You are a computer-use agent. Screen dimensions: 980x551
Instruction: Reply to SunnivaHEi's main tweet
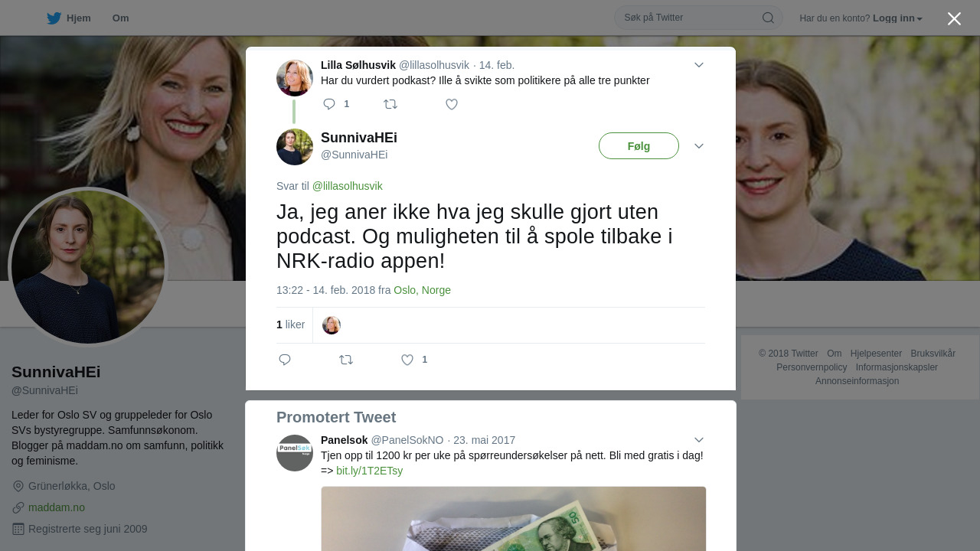[285, 360]
